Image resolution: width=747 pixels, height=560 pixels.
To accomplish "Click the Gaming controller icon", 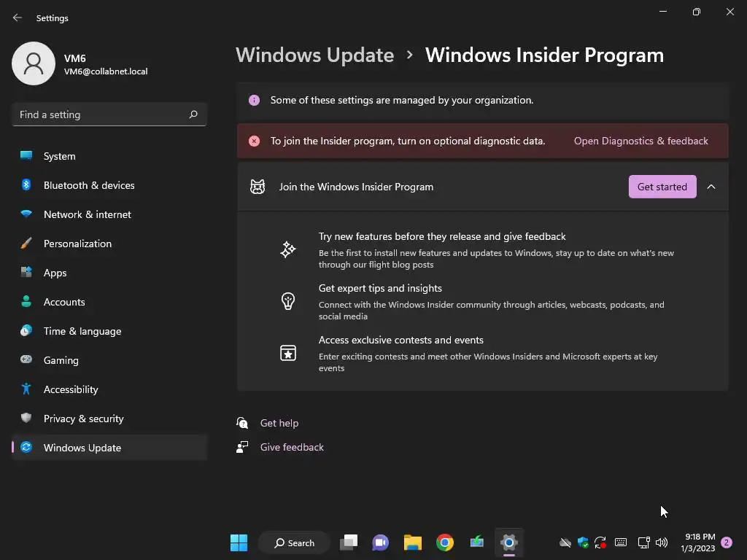I will point(26,359).
